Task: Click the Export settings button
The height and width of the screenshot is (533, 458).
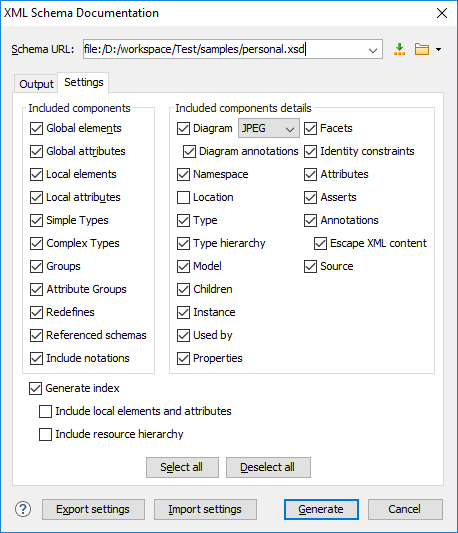Action: pos(93,509)
